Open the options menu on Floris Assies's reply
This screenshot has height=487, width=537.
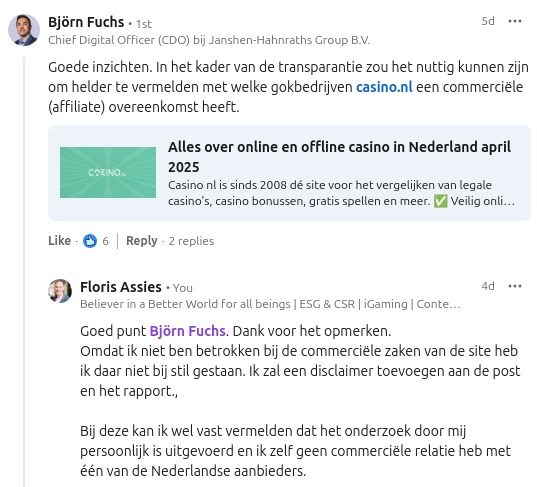coord(515,286)
